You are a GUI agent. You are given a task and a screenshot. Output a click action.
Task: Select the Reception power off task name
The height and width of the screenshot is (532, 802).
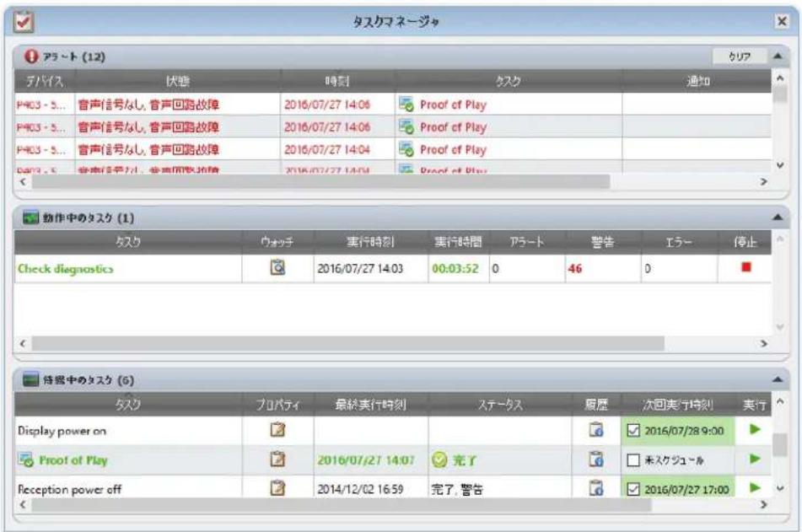pyautogui.click(x=69, y=490)
